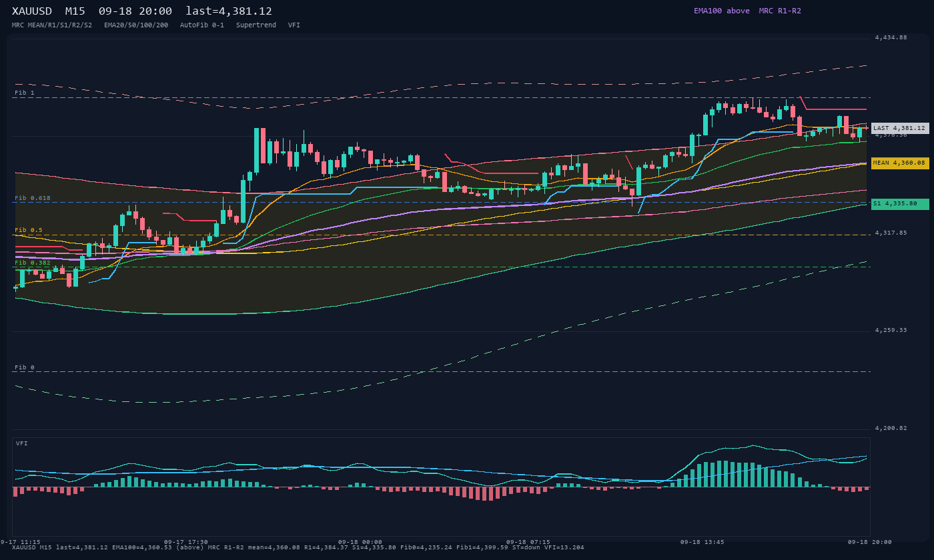Click the 09-18 20:00 timestamp in the title
The height and width of the screenshot is (560, 934).
(135, 11)
